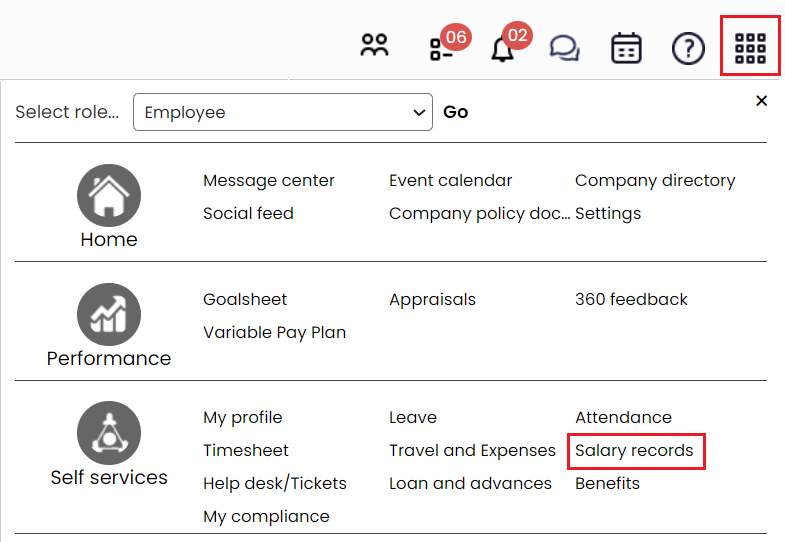Expand the Select role dropdown
The height and width of the screenshot is (542, 785).
[x=282, y=112]
